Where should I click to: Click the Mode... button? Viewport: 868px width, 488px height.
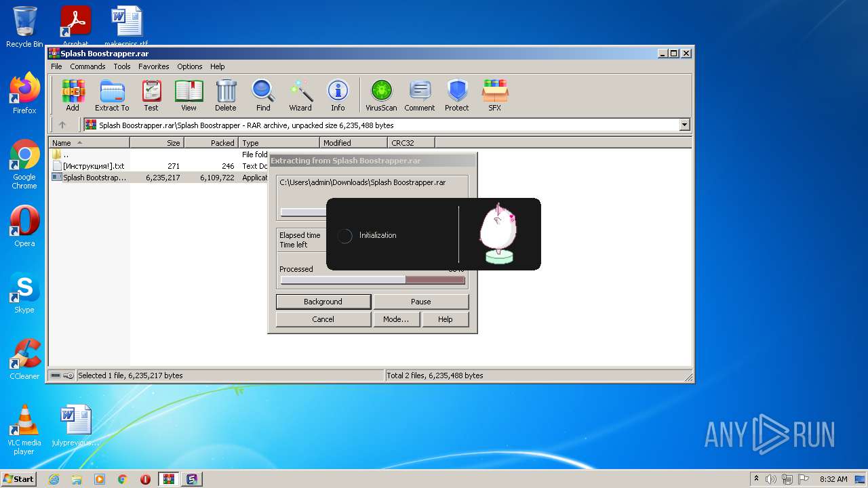396,319
